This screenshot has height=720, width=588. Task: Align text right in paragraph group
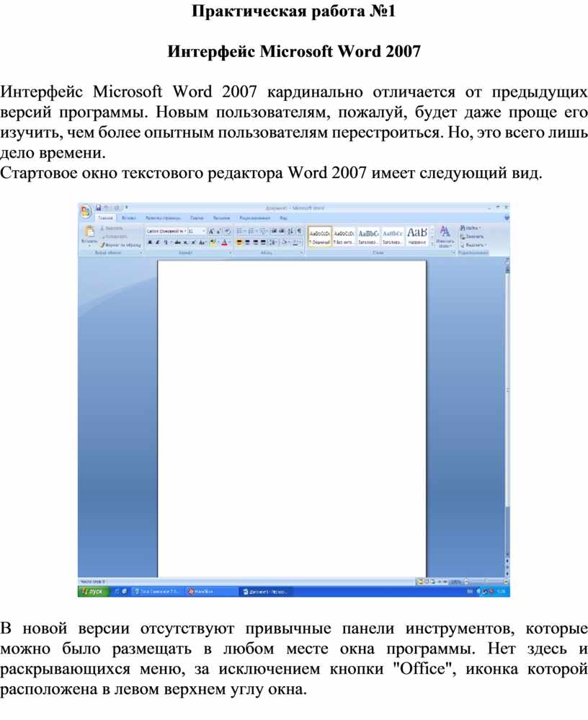click(x=255, y=242)
